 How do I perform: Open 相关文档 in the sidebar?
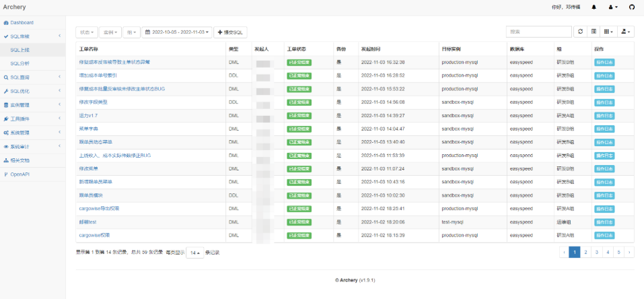pyautogui.click(x=32, y=160)
